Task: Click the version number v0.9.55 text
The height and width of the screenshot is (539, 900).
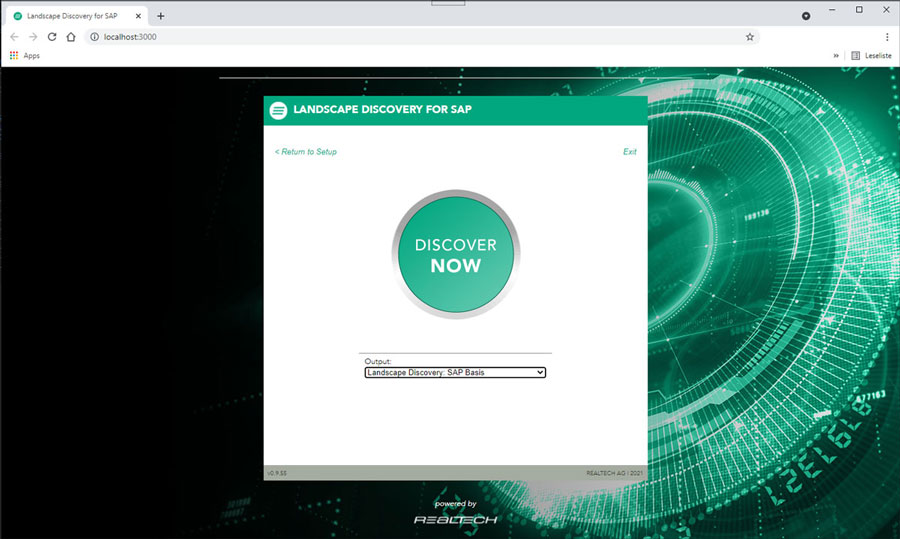Action: [277, 473]
